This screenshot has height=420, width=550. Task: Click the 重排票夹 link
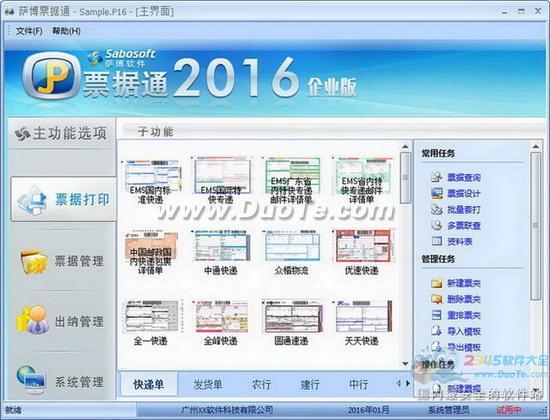(464, 315)
